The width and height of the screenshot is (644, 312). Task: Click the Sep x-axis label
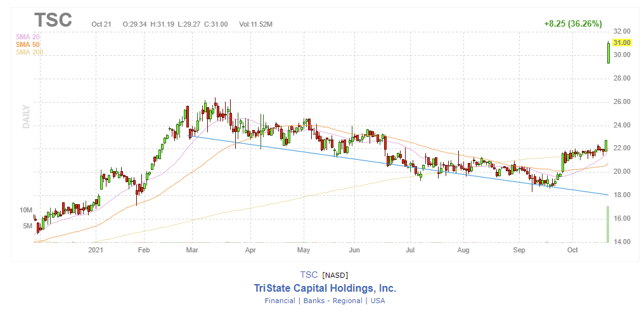point(519,250)
